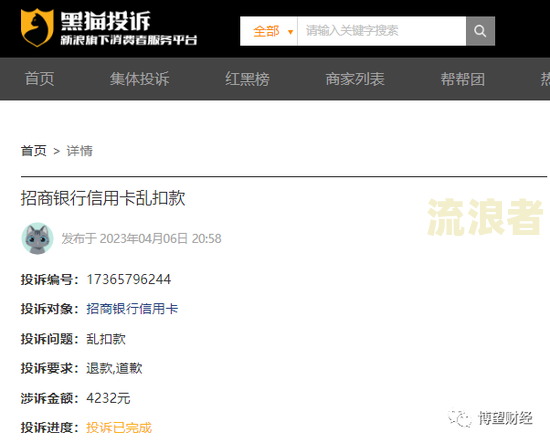Click the 新浪旗下消费者服务平台 tagline
This screenshot has width=550, height=443.
(129, 40)
